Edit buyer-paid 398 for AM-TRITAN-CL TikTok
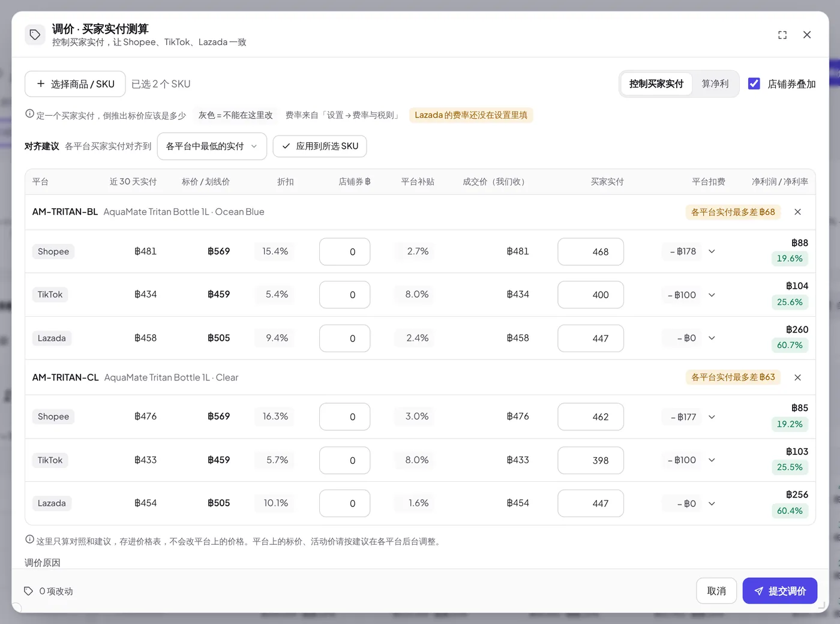Image resolution: width=840 pixels, height=624 pixels. click(591, 460)
